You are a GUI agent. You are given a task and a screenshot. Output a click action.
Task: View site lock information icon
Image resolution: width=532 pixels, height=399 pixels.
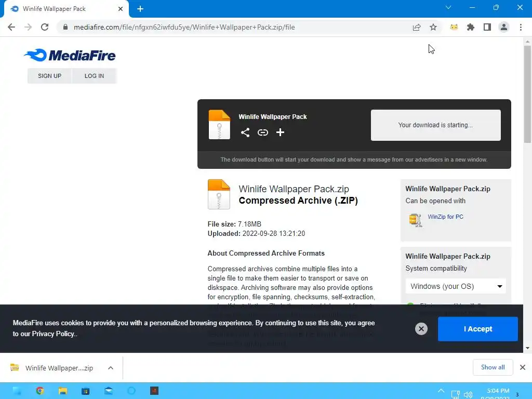65,27
